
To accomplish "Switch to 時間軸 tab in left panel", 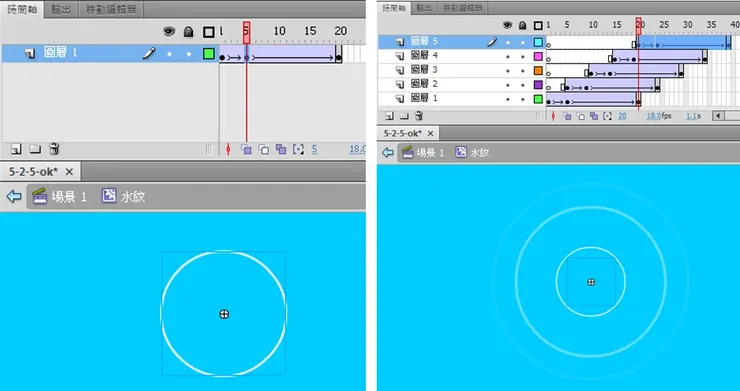I will (x=22, y=9).
